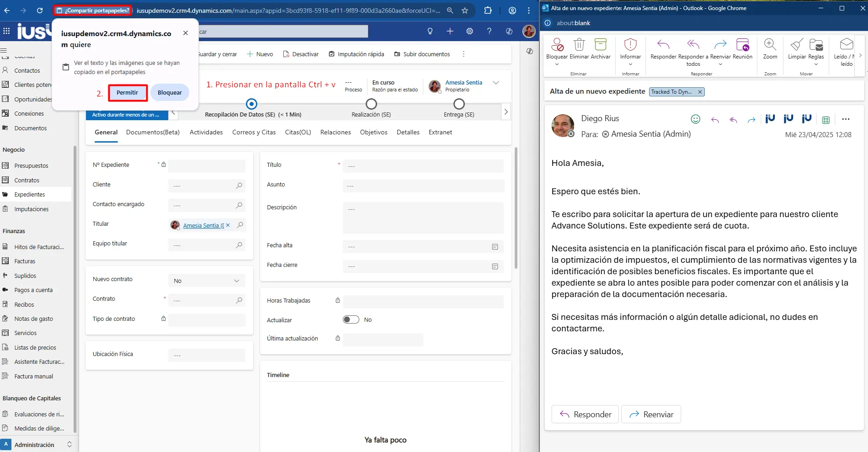Switch to the Actividades tab
868x452 pixels.
(x=206, y=132)
